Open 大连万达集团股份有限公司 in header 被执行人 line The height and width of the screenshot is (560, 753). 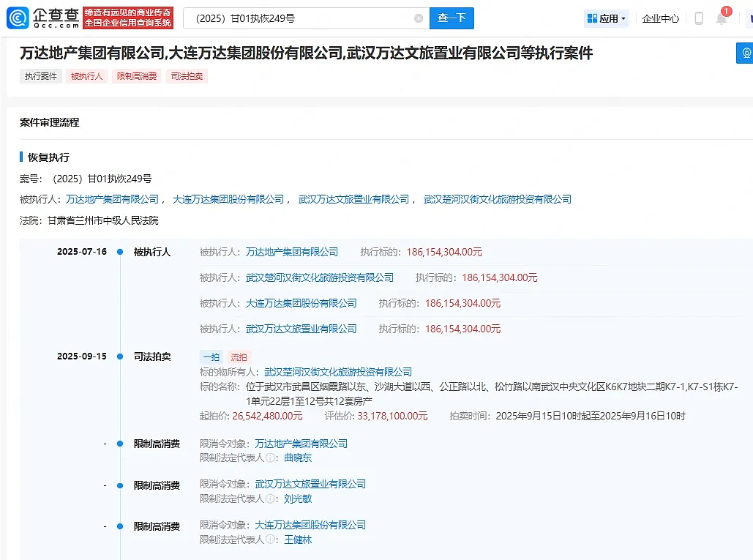pyautogui.click(x=228, y=199)
